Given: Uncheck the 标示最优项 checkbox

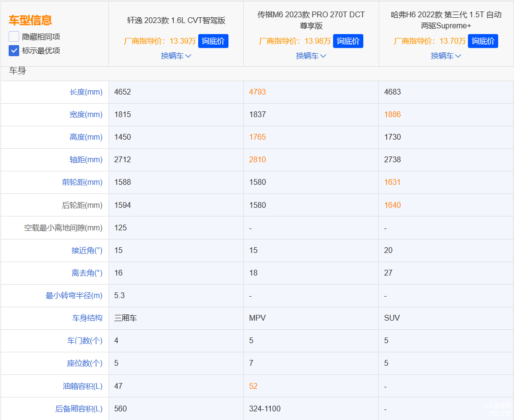Looking at the screenshot, I should (x=14, y=50).
